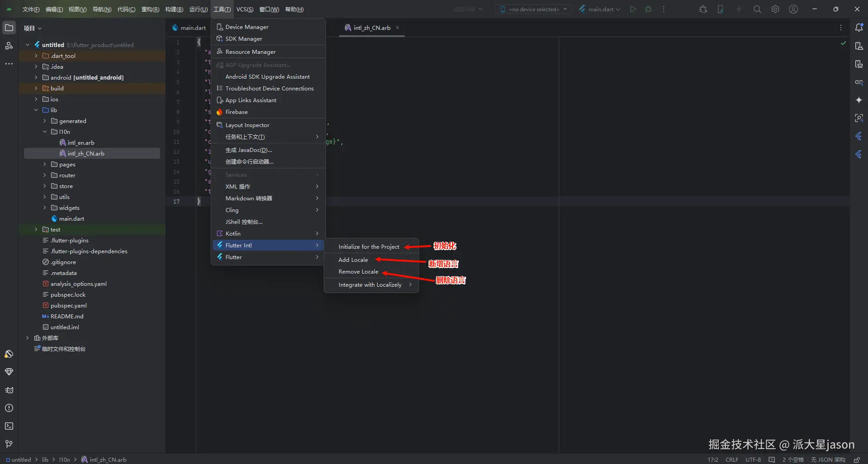Click l10n in the breadcrumb bar
This screenshot has height=464, width=868.
[65, 459]
